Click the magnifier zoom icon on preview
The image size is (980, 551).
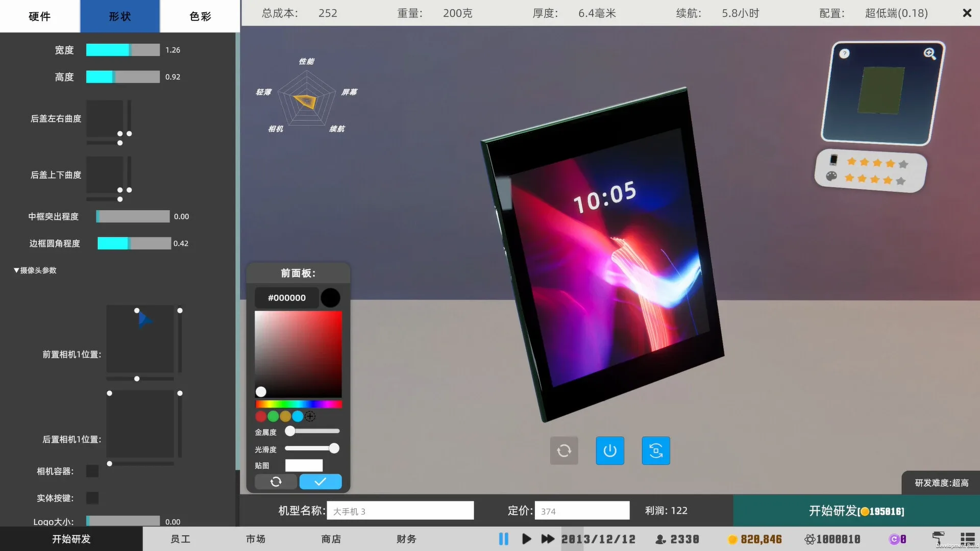(x=929, y=54)
